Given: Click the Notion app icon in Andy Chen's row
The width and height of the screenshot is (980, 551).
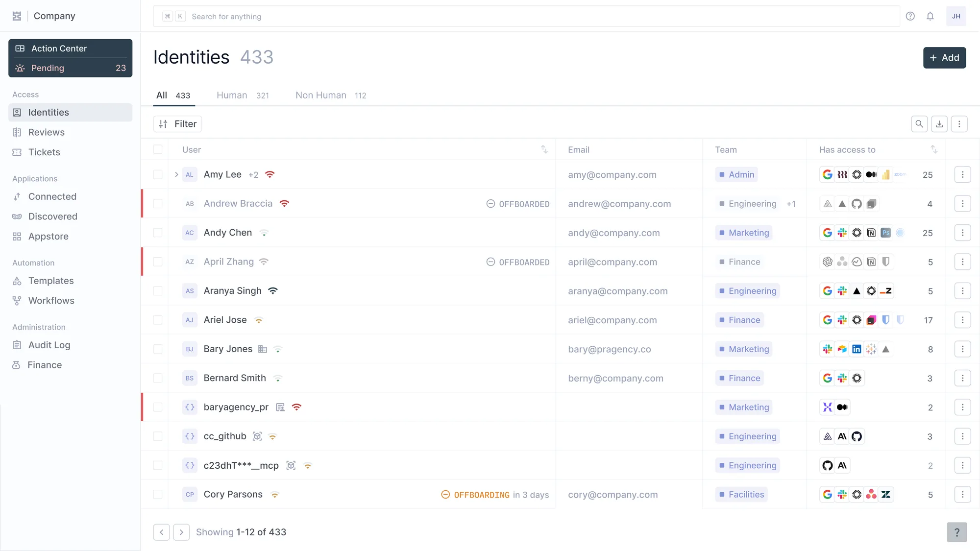Looking at the screenshot, I should point(871,233).
